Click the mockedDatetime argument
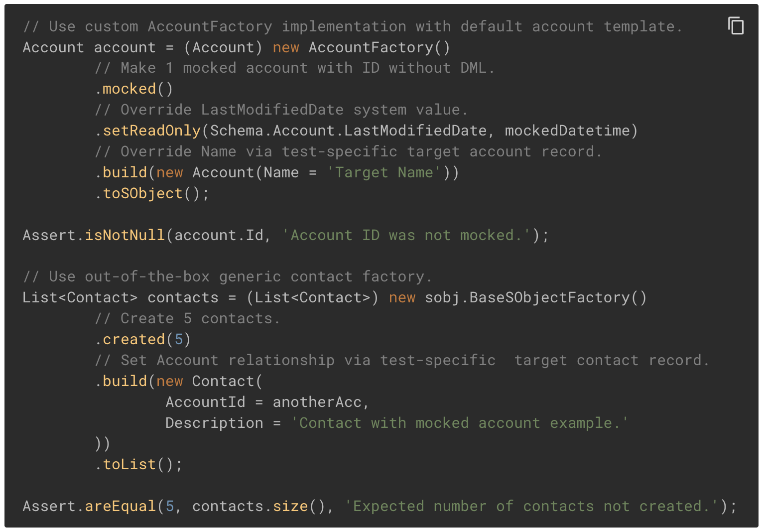This screenshot has height=532, width=764. coord(567,131)
